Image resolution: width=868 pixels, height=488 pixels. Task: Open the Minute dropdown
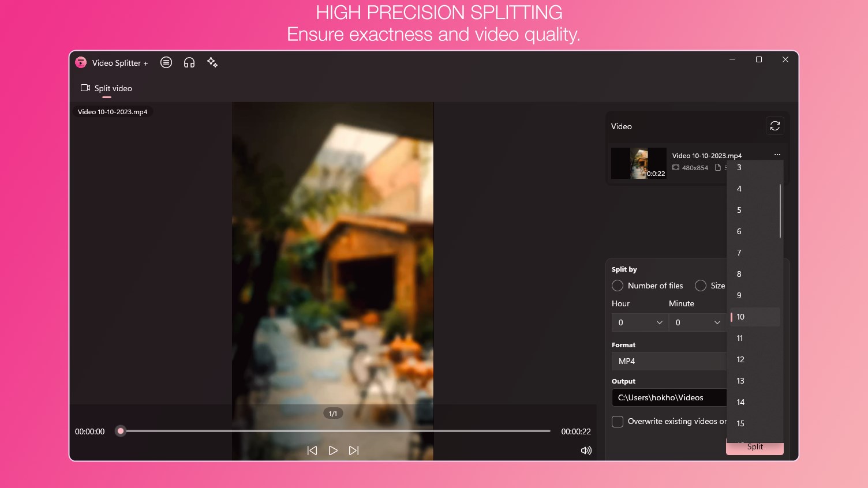(697, 322)
